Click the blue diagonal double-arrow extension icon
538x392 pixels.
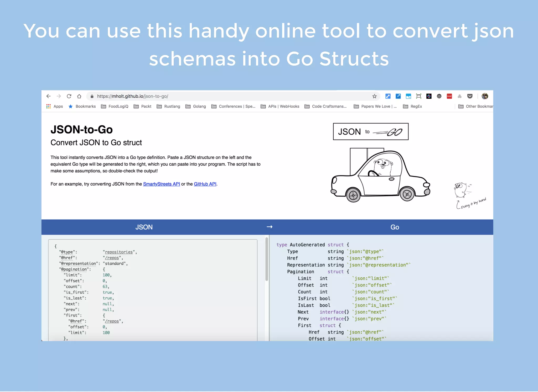pos(388,96)
